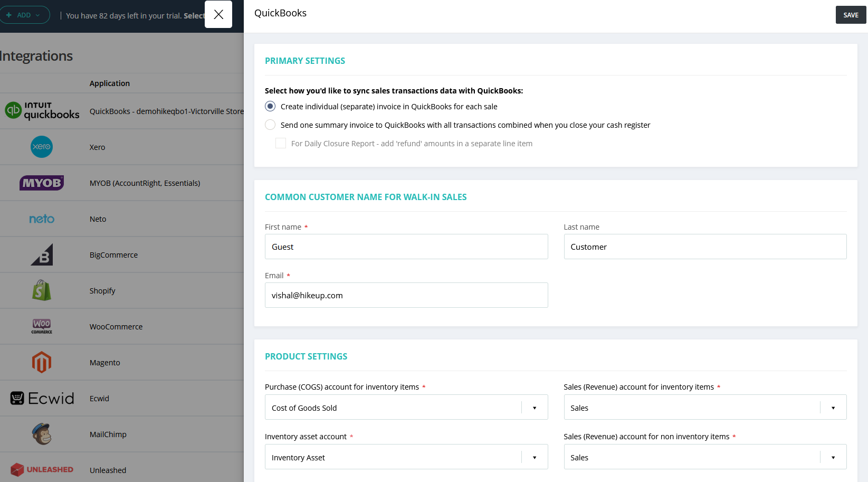
Task: Click the MYOB logo icon
Action: (42, 183)
